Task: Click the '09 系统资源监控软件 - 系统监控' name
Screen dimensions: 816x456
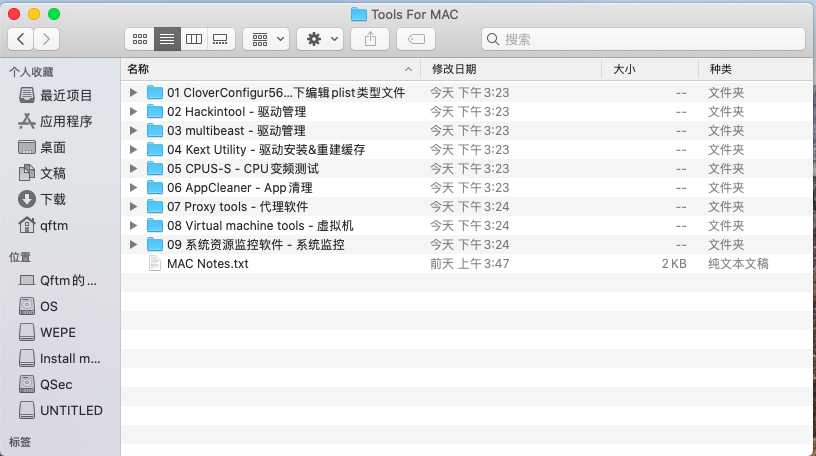Action: 256,245
